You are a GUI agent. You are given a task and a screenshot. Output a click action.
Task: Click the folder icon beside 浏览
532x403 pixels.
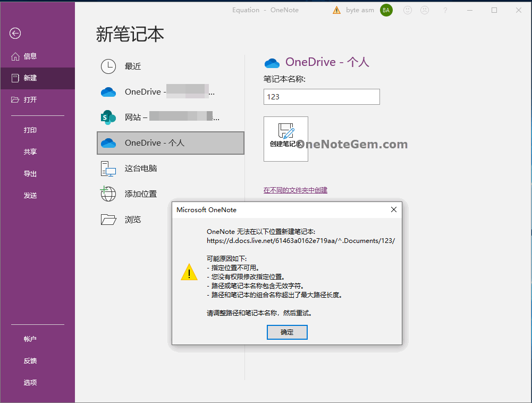[108, 220]
